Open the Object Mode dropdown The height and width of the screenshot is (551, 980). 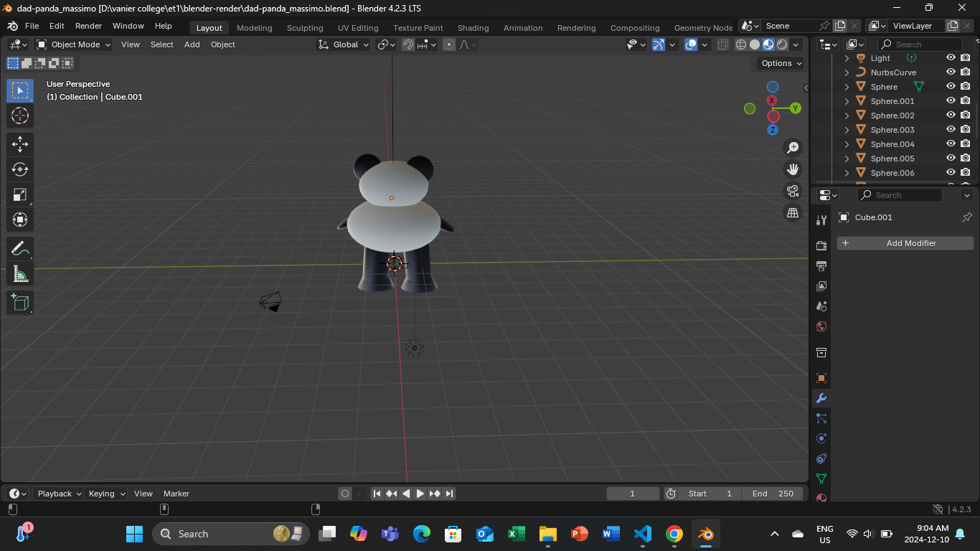74,44
